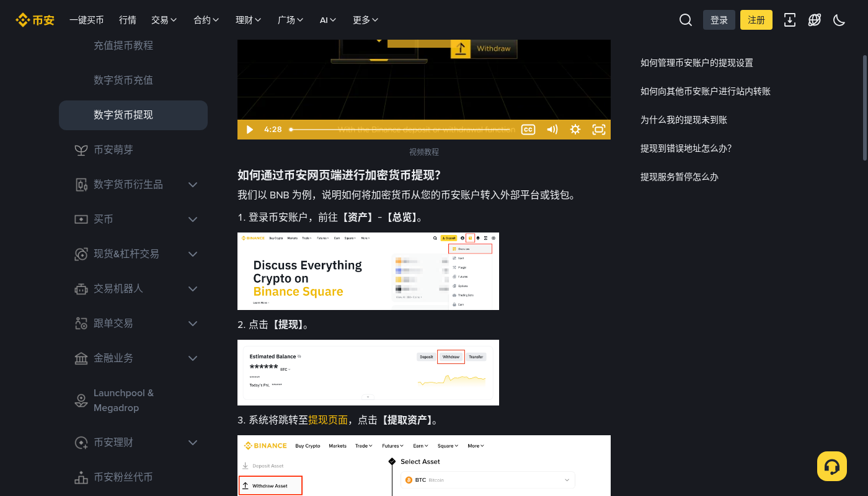The height and width of the screenshot is (496, 868).
Task: Click the Binance logo
Action: [x=35, y=20]
